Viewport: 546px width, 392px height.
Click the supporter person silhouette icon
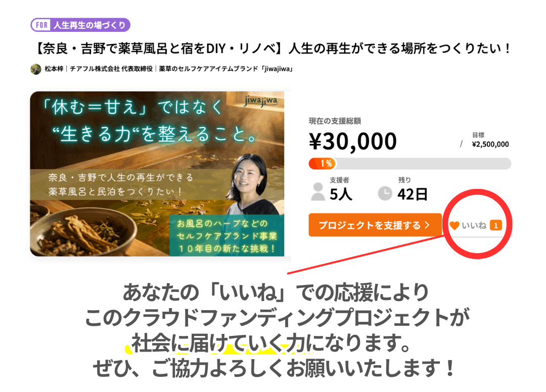point(317,191)
